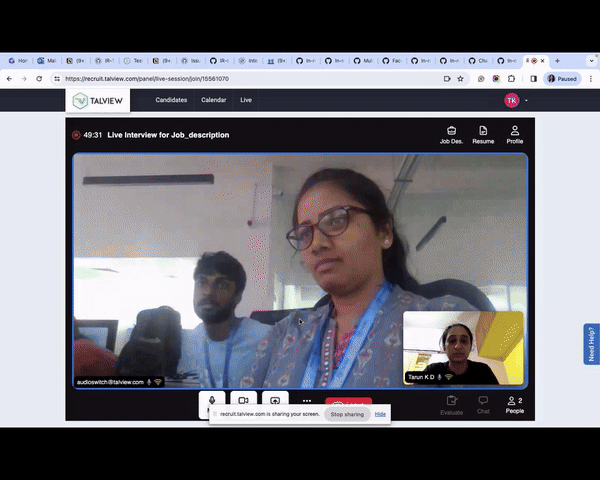Switch to the Hor browser tab
600x480 pixels.
tap(18, 61)
